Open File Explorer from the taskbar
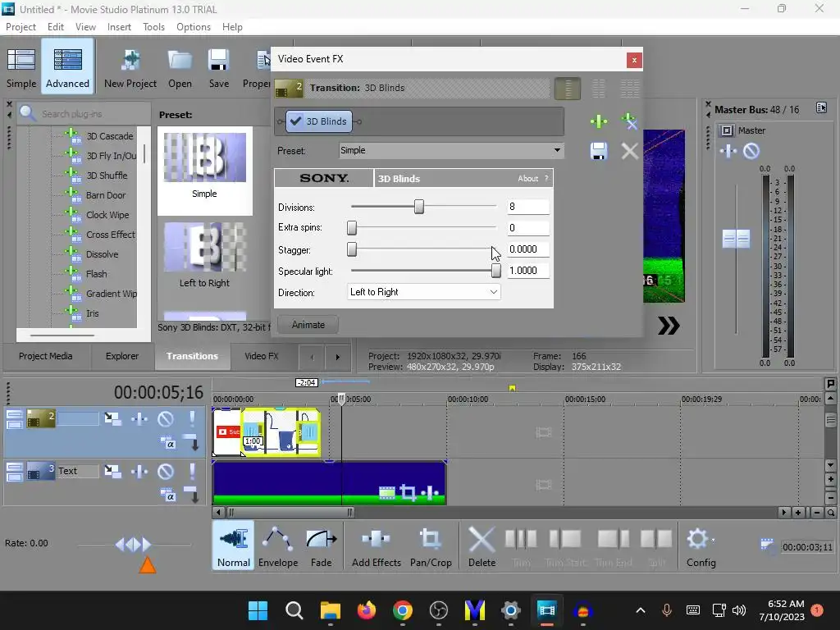The width and height of the screenshot is (840, 630). tap(331, 610)
